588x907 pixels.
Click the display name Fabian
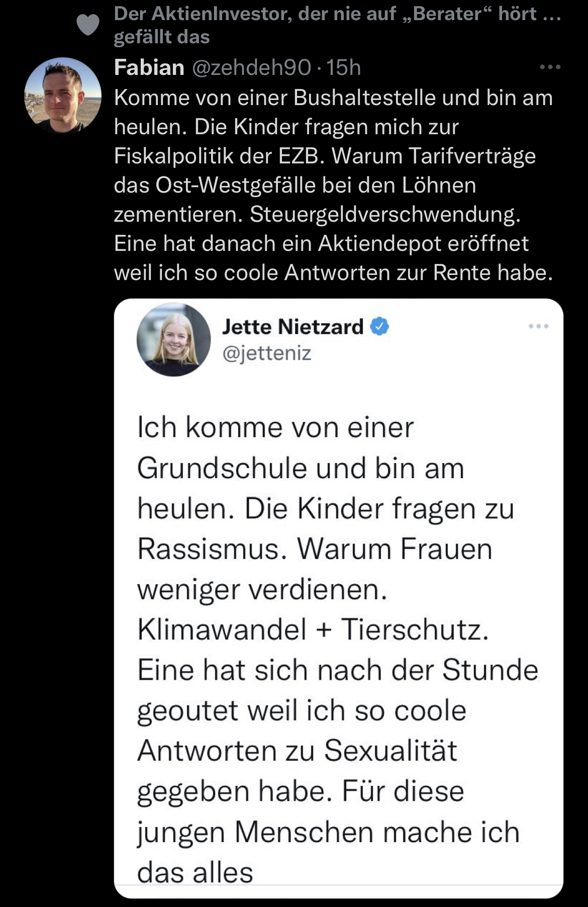tap(149, 67)
